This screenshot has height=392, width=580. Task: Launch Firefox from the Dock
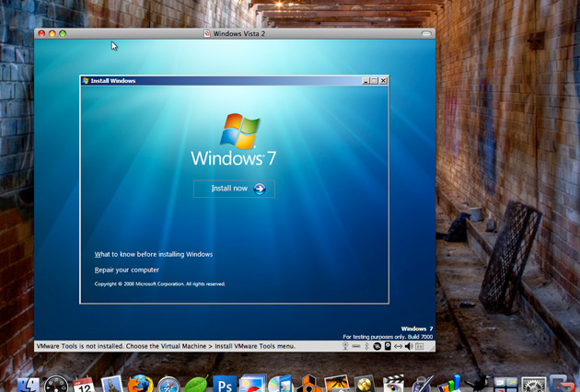point(140,384)
